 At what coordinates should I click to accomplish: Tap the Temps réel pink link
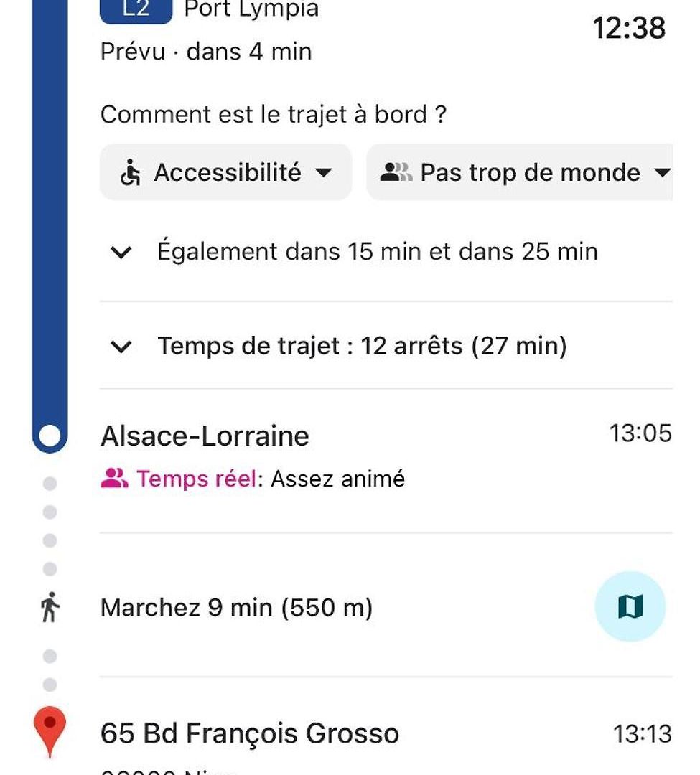point(196,479)
